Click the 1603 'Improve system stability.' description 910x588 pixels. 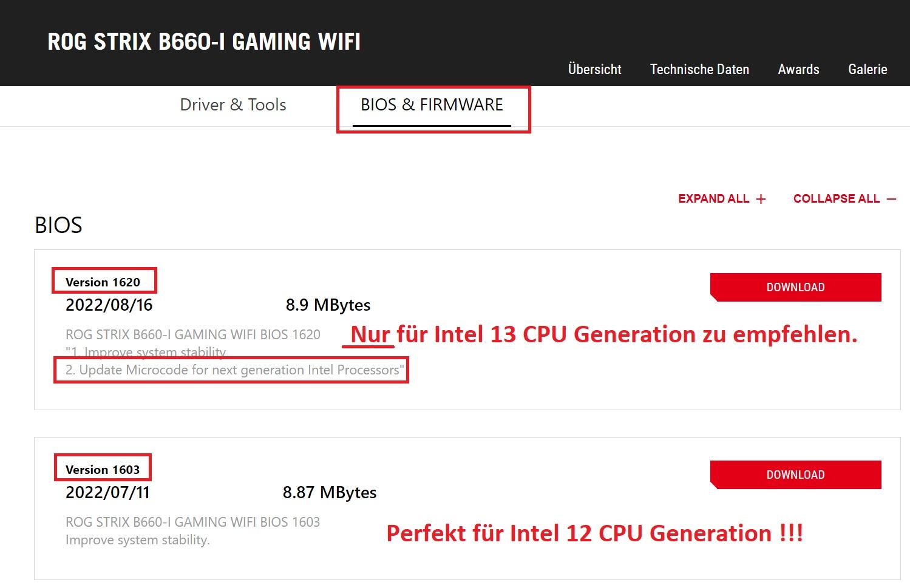[138, 540]
